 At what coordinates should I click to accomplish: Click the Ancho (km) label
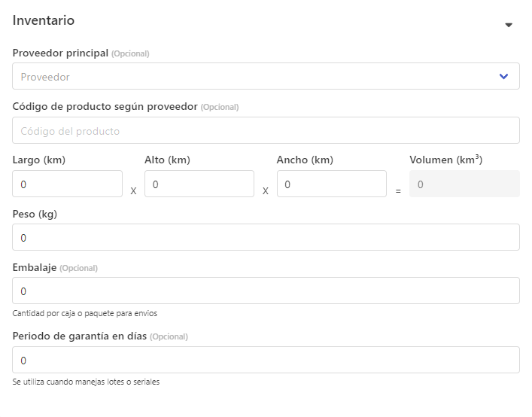[305, 160]
